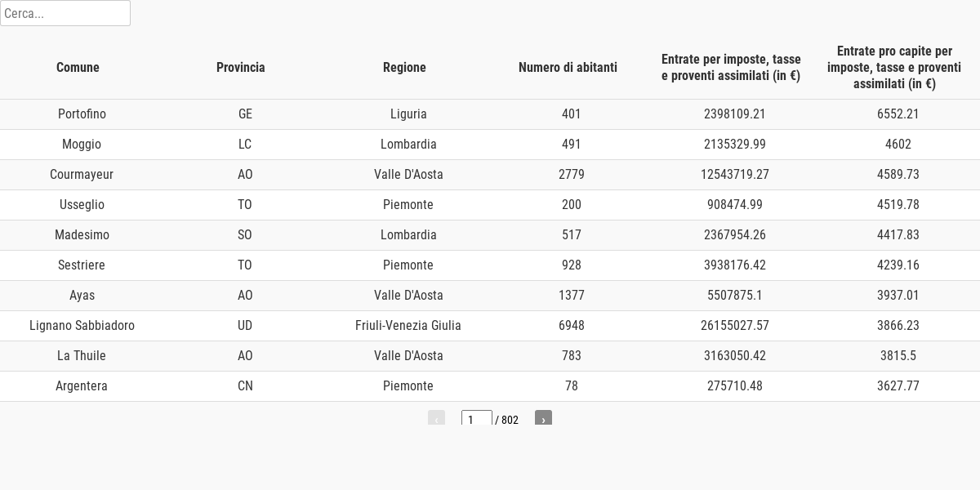
Task: Sort by Numero di abitanti header
Action: [568, 67]
